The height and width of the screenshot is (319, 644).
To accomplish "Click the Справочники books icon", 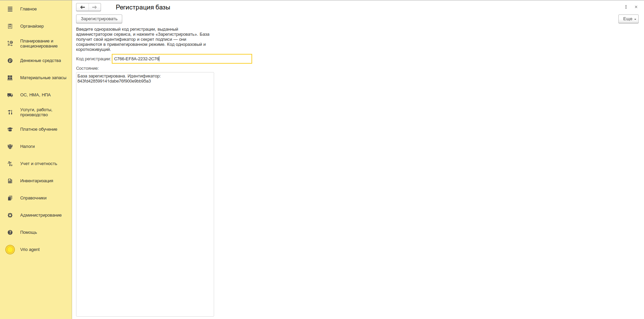I will pyautogui.click(x=10, y=198).
